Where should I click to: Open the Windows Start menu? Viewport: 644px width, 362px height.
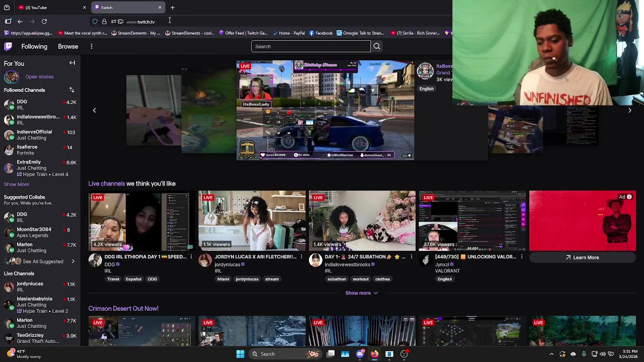coord(240,354)
